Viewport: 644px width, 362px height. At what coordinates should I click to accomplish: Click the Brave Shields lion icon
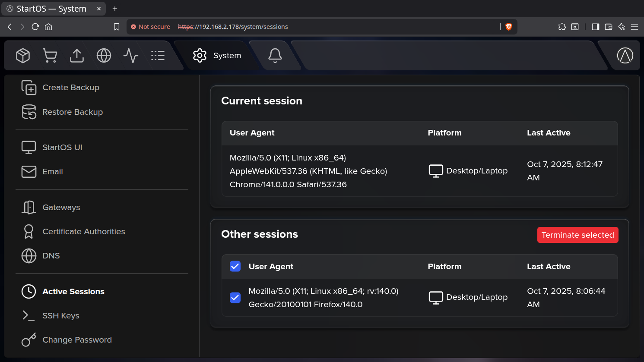(509, 27)
